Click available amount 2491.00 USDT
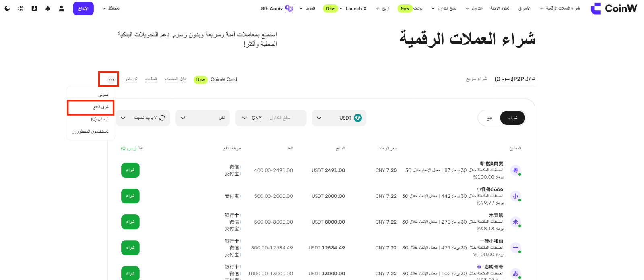The image size is (644, 280). pyautogui.click(x=328, y=170)
